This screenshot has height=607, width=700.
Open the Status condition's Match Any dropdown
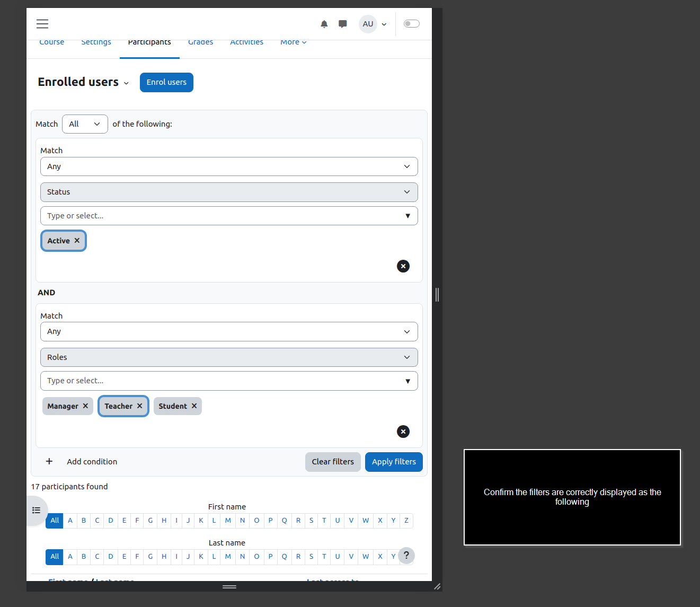pos(229,166)
